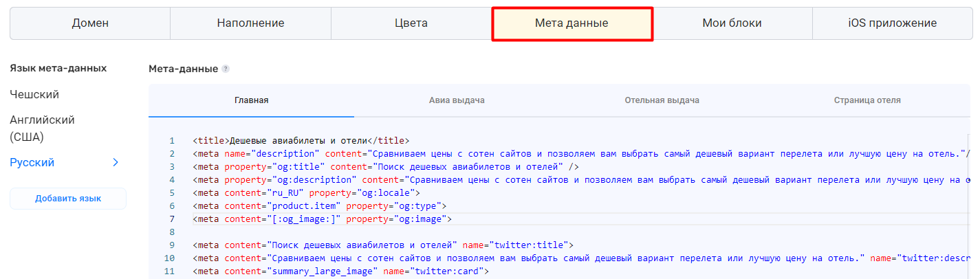Click the Добавить язык button
Viewport: 980px width, 279px height.
pos(68,199)
